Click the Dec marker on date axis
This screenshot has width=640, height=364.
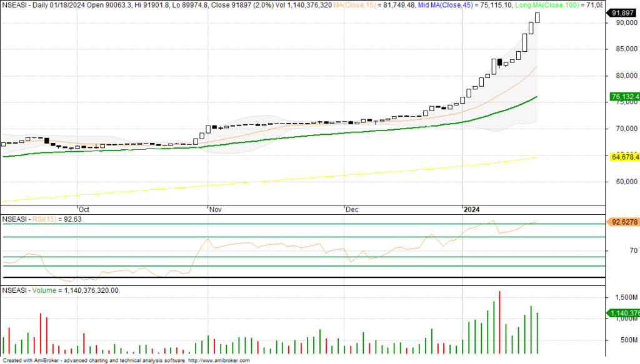click(x=352, y=210)
